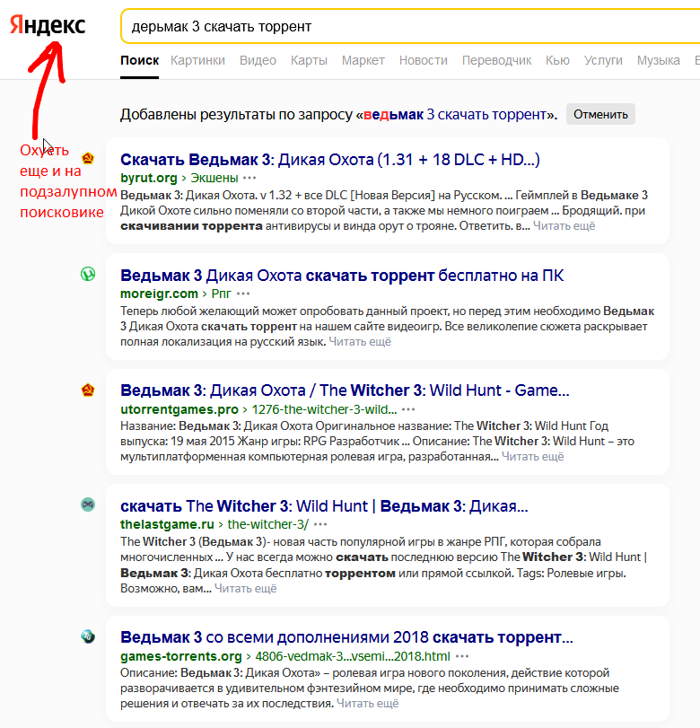Open result Скачать Ведьмак 3: Дикая Охота (1.31

(x=330, y=159)
